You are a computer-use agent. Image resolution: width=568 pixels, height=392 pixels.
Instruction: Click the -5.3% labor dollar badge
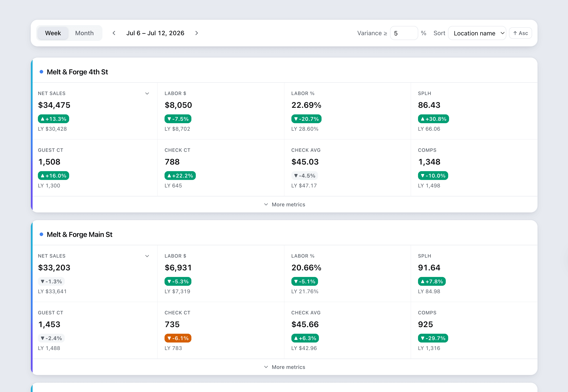178,282
